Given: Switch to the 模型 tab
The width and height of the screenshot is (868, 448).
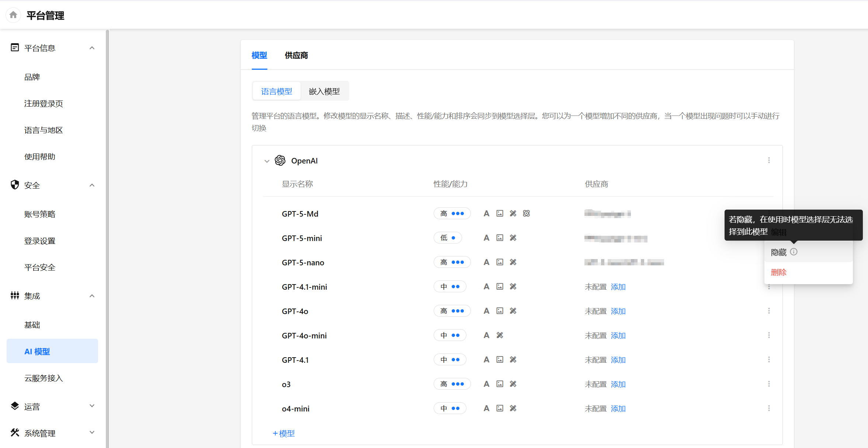Looking at the screenshot, I should point(259,55).
